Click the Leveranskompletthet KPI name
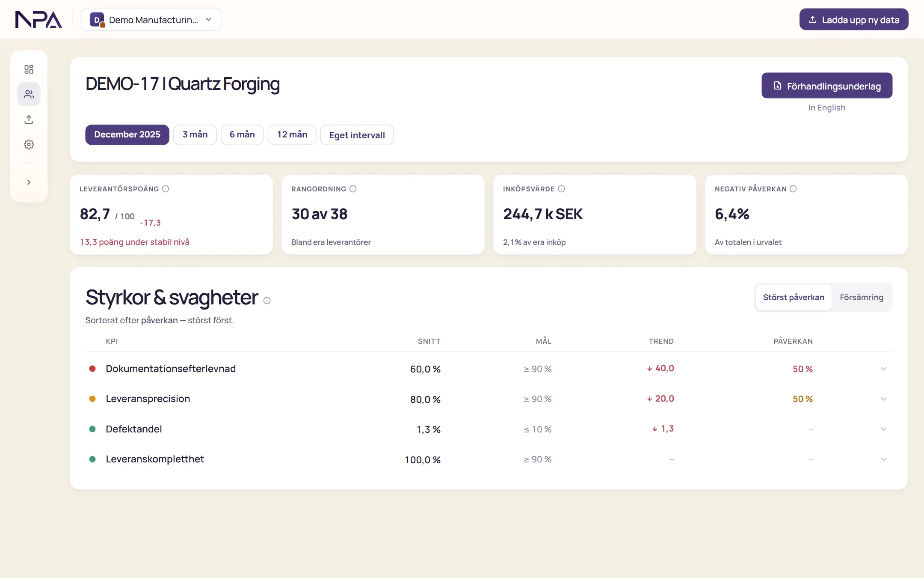Image resolution: width=924 pixels, height=578 pixels. pos(155,459)
